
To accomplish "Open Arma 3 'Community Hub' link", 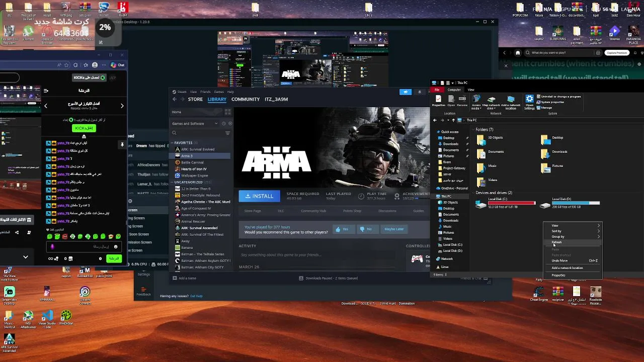I will pos(313,211).
